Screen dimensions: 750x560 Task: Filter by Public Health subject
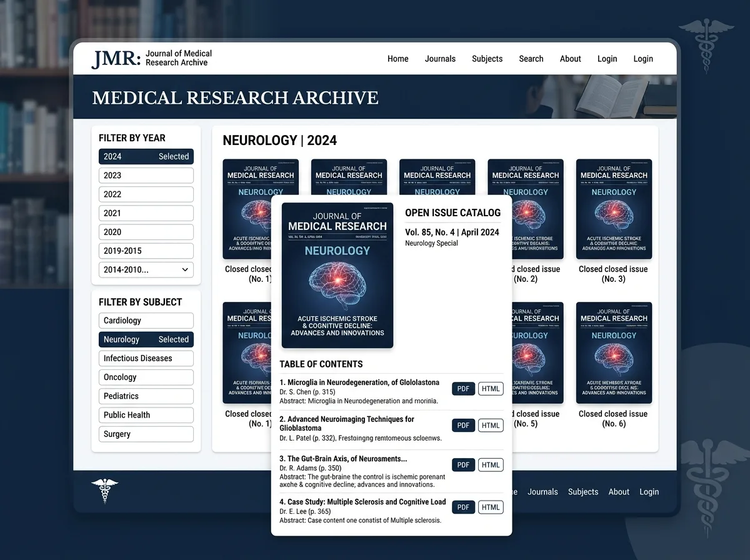146,415
